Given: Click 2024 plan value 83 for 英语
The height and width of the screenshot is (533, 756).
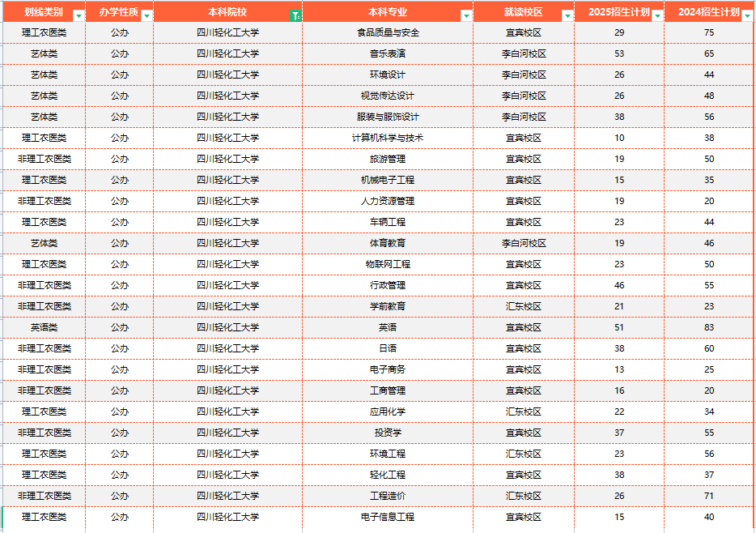Looking at the screenshot, I should point(709,327).
